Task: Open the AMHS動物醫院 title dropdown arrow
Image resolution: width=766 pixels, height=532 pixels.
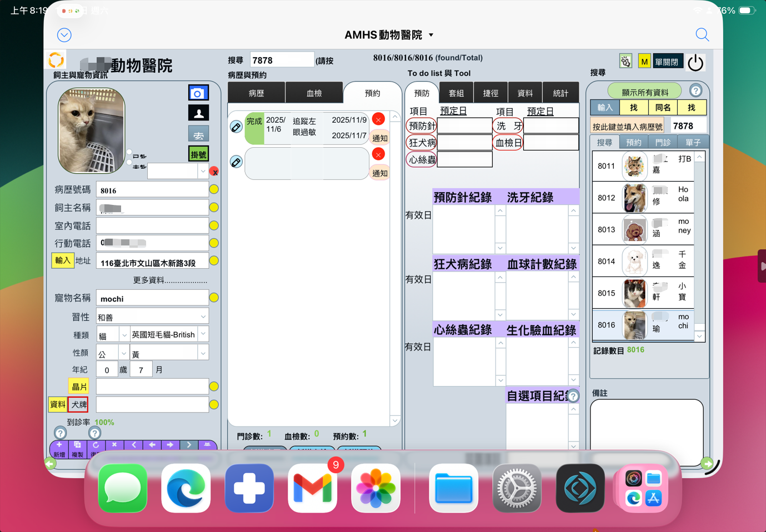Action: 431,35
